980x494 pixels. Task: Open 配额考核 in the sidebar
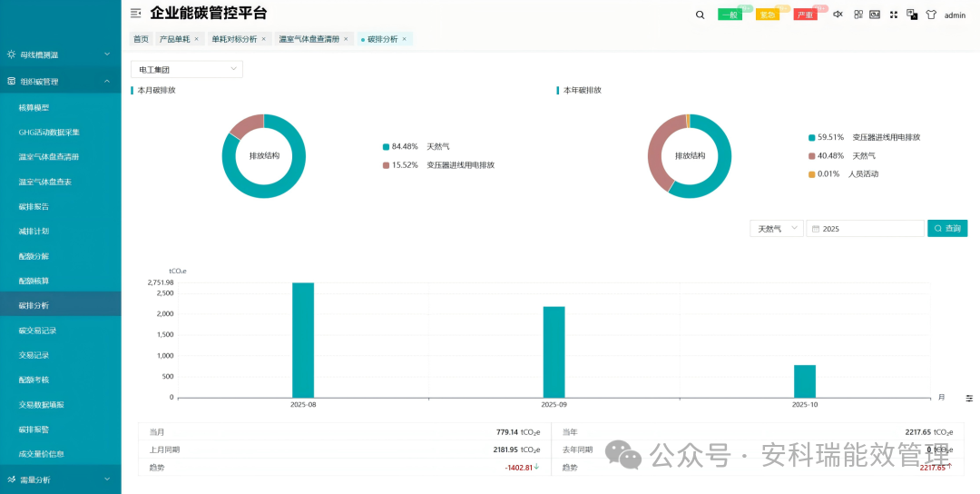61,380
